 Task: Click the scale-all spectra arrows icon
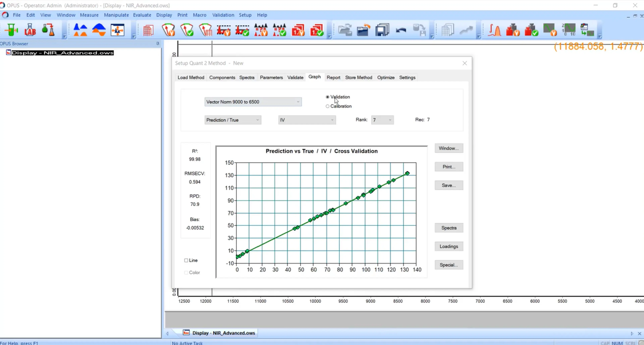tap(118, 30)
